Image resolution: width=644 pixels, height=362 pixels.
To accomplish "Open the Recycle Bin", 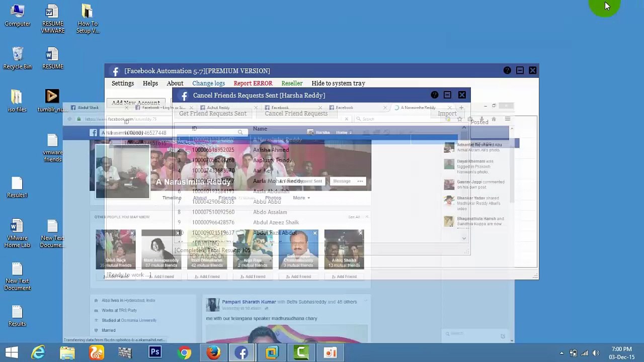I will pos(17,58).
